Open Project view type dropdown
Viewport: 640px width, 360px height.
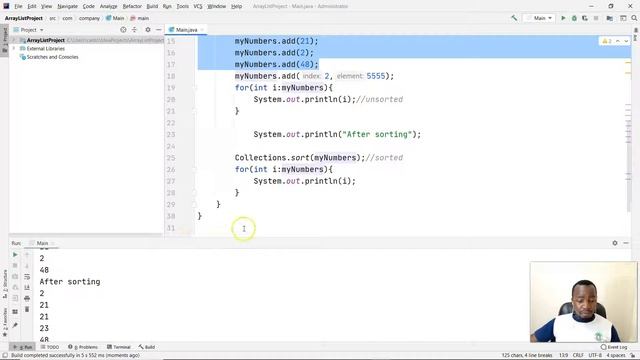(x=29, y=30)
